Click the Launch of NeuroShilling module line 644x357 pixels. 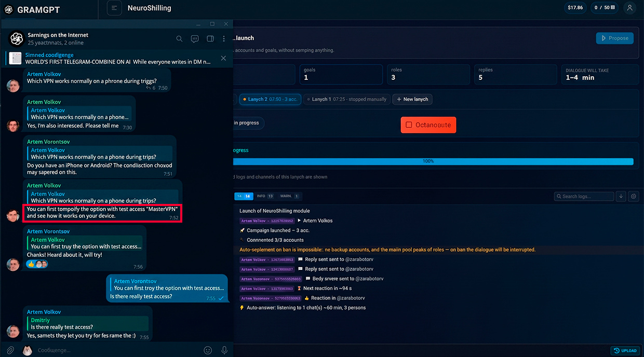pyautogui.click(x=274, y=211)
